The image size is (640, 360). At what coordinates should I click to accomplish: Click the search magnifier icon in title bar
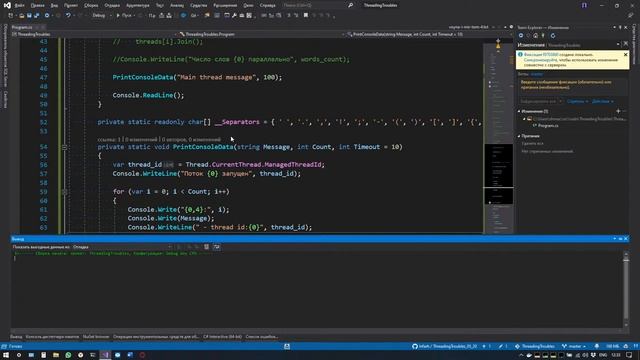click(350, 5)
